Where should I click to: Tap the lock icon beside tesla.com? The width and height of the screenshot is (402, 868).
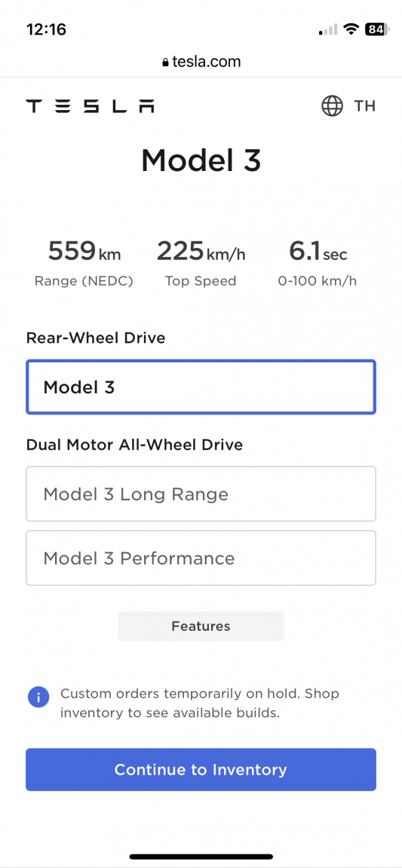pyautogui.click(x=165, y=63)
